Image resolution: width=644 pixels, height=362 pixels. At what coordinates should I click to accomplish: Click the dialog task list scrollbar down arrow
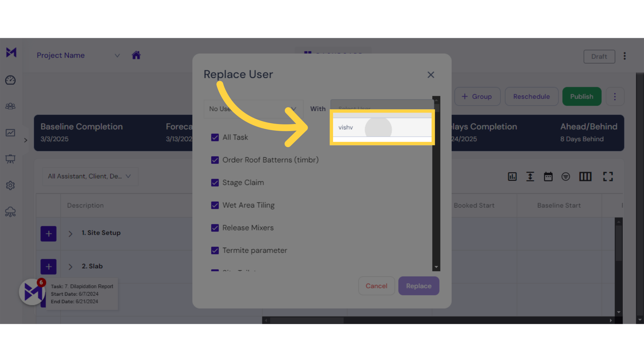(436, 267)
